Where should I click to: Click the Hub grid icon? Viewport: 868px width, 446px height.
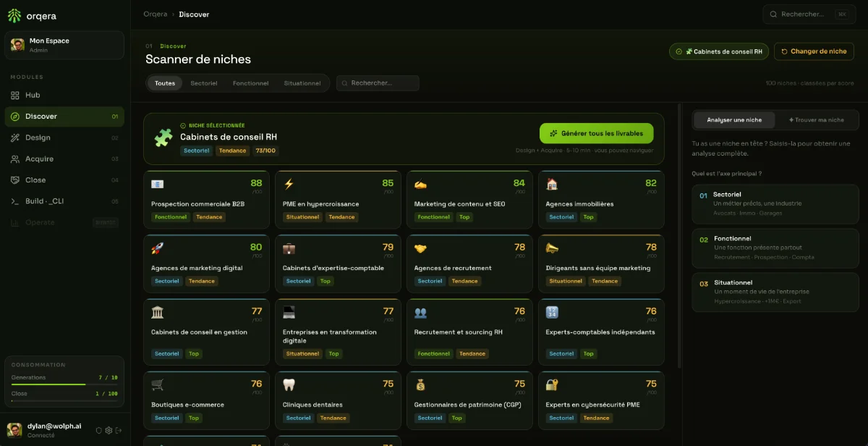pyautogui.click(x=15, y=95)
